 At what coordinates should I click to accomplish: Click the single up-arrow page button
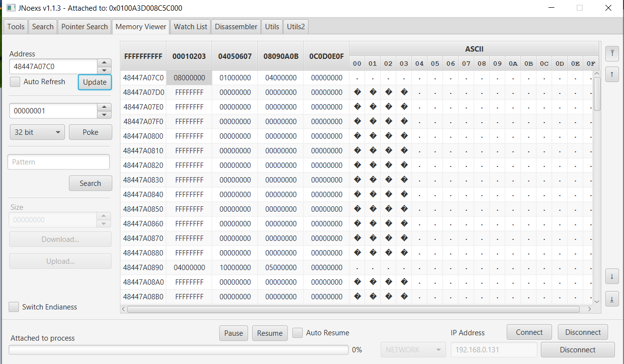point(612,74)
